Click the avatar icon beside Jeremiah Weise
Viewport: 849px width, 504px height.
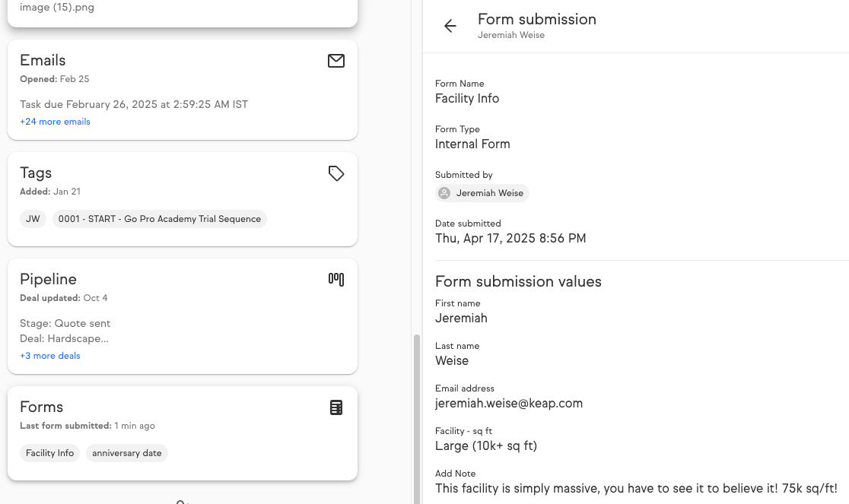(x=444, y=193)
